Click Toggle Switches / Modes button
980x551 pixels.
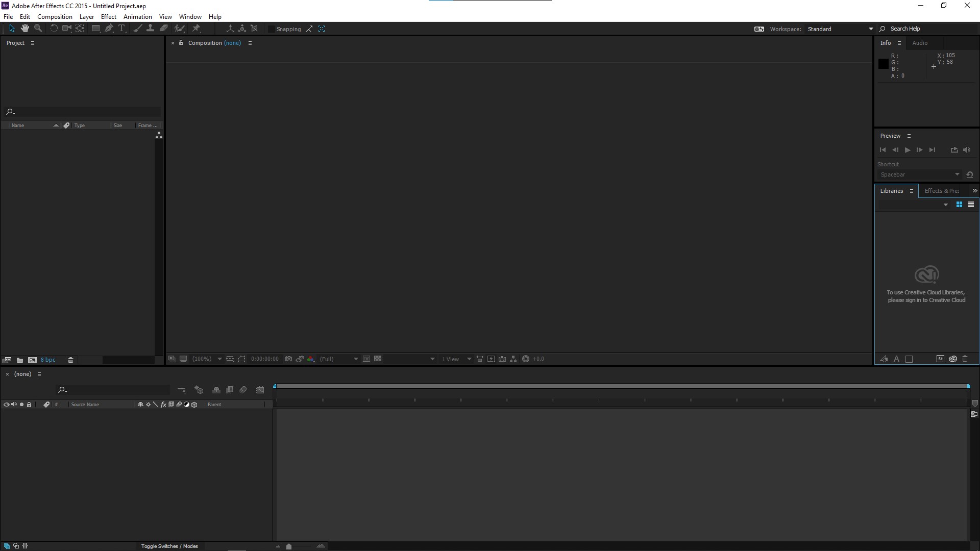(x=169, y=546)
